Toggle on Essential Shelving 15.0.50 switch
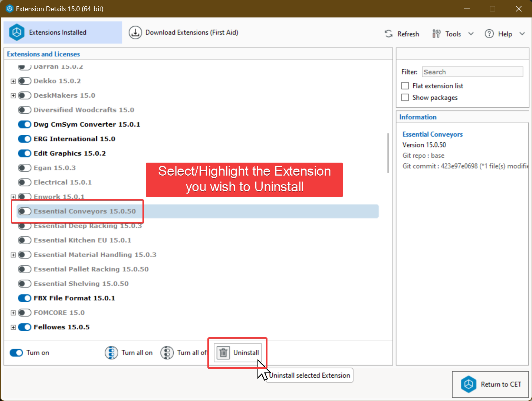Screen dimensions: 532x401 click(24, 284)
